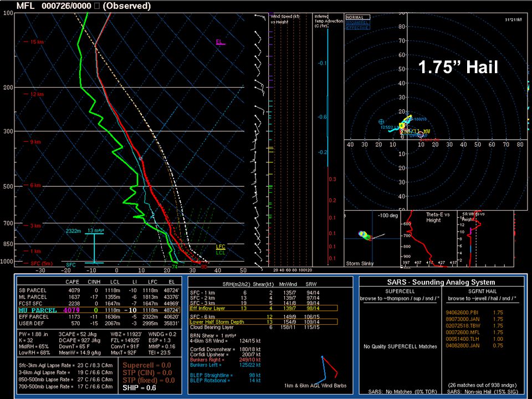Viewport: 532px width, 399px height.
Task: Click the 'ConvT = 91F' value
Action: (125, 346)
